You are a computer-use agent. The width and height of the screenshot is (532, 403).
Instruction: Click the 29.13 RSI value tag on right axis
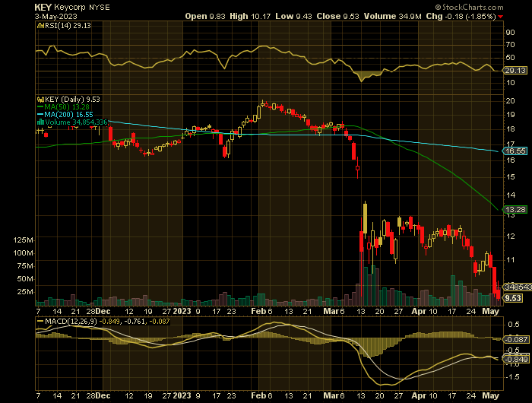pyautogui.click(x=515, y=70)
